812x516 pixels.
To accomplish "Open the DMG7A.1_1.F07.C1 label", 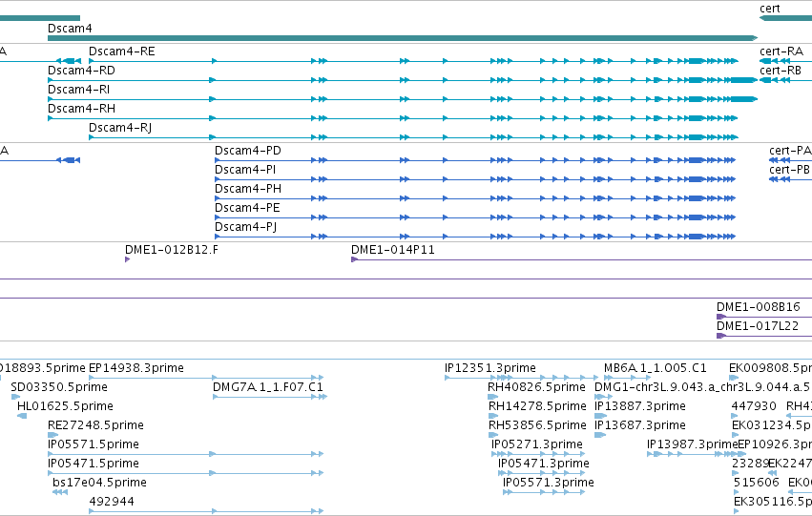I will [268, 387].
